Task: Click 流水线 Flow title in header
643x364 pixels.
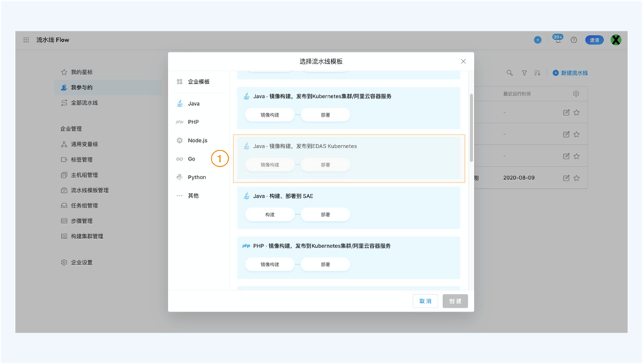Action: 52,40
